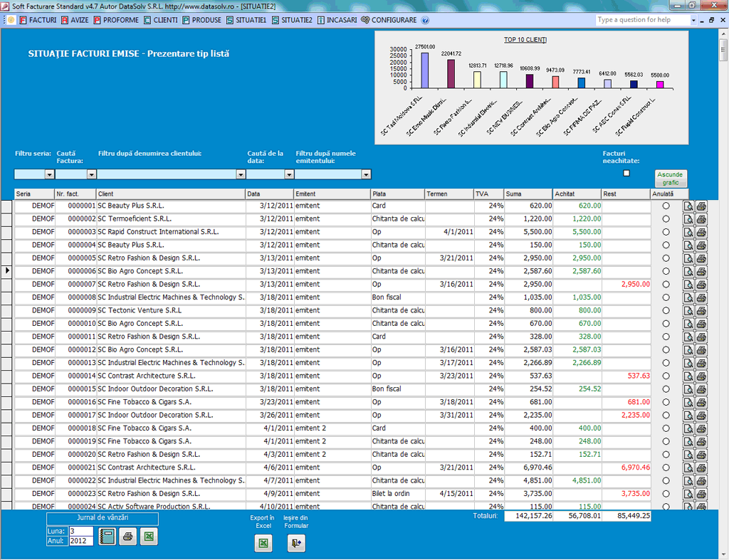The height and width of the screenshot is (560, 729).
Task: Click the 27501.00 bar in the Top 10 Clienţi chart
Action: (x=424, y=70)
